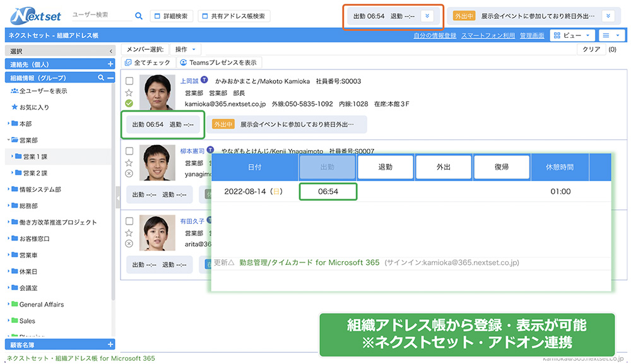Open 共有アドレス帳検索
The image size is (631, 364).
click(234, 16)
